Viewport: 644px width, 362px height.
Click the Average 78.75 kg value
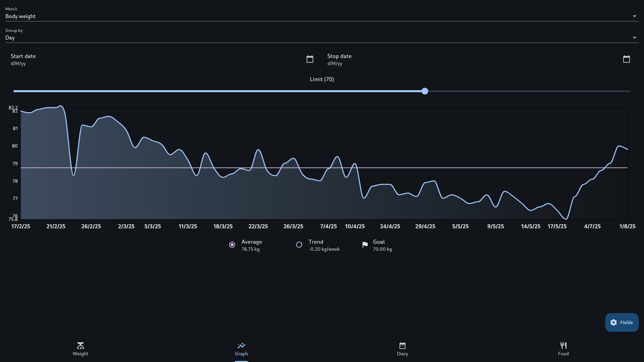click(250, 249)
